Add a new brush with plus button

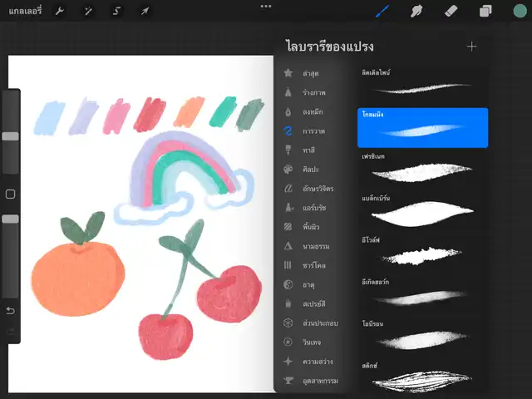coord(472,47)
